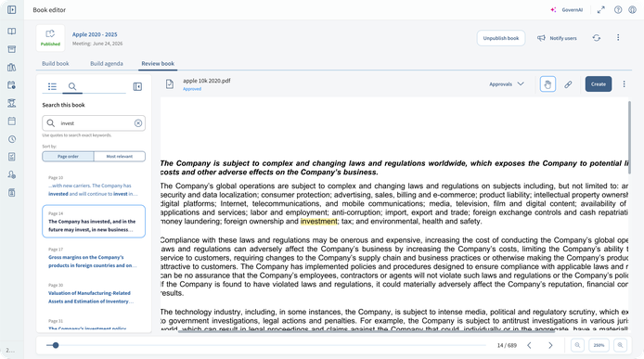Click the Create button
This screenshot has height=359, width=644.
click(x=599, y=84)
